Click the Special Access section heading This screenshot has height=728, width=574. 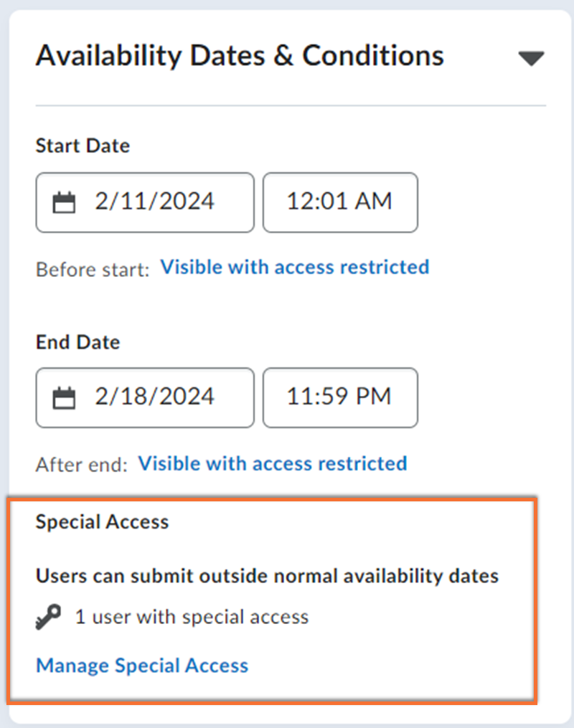pyautogui.click(x=102, y=521)
